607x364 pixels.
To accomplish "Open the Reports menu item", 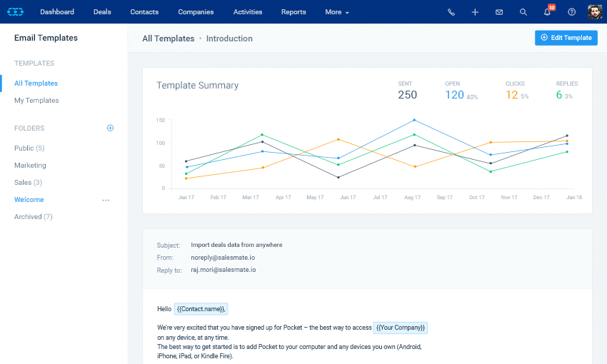I will 294,12.
